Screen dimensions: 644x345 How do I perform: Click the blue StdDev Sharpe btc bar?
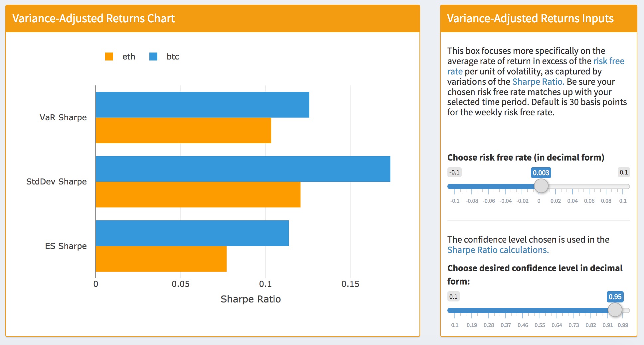point(243,169)
